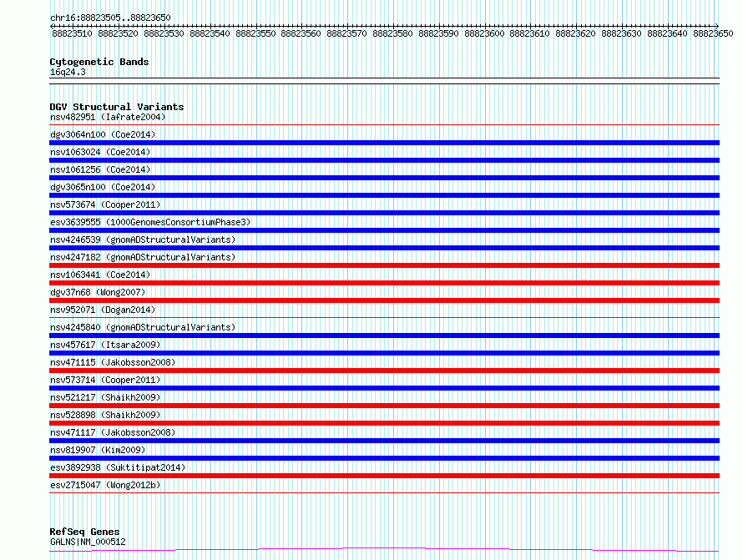
Task: Click ruler position 88823510
Action: coord(72,33)
